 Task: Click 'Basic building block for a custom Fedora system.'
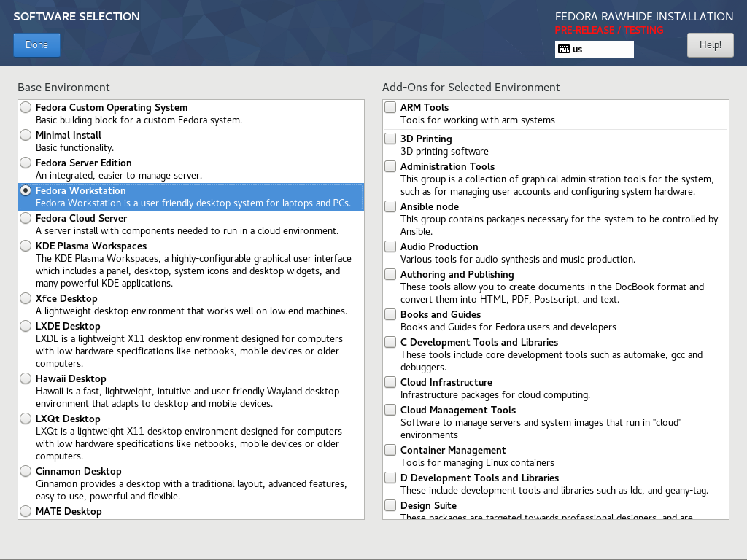pyautogui.click(x=139, y=120)
